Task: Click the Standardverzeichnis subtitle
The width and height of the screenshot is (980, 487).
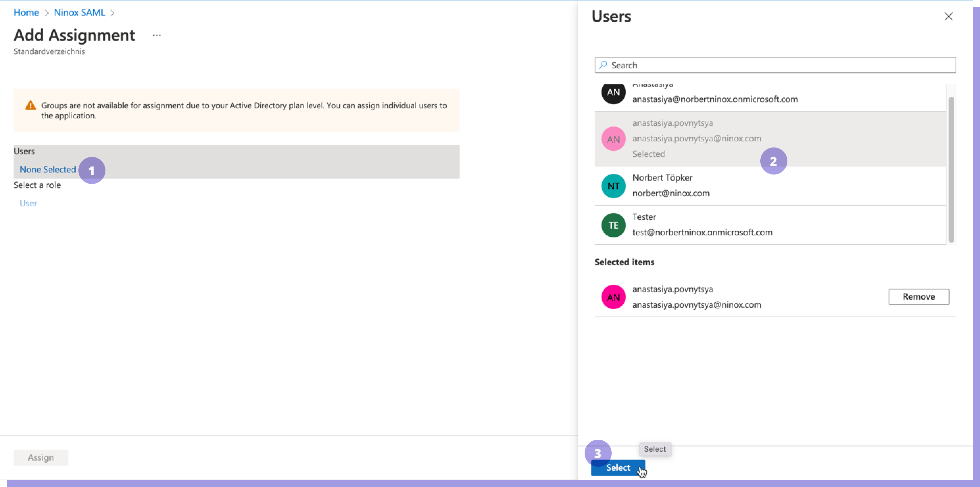Action: point(49,51)
